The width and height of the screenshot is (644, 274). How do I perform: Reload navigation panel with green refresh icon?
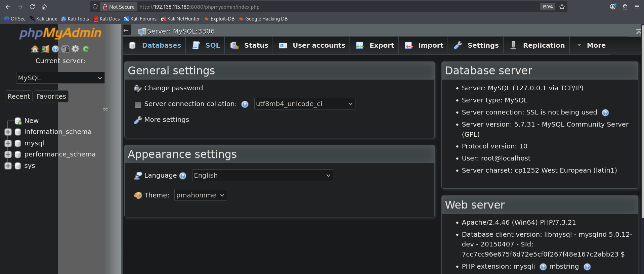[86, 49]
